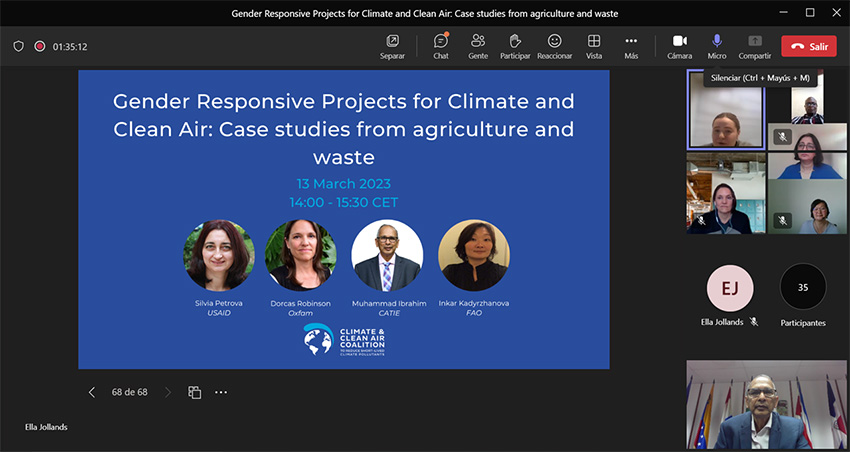Go to previous slide arrow

pyautogui.click(x=92, y=392)
